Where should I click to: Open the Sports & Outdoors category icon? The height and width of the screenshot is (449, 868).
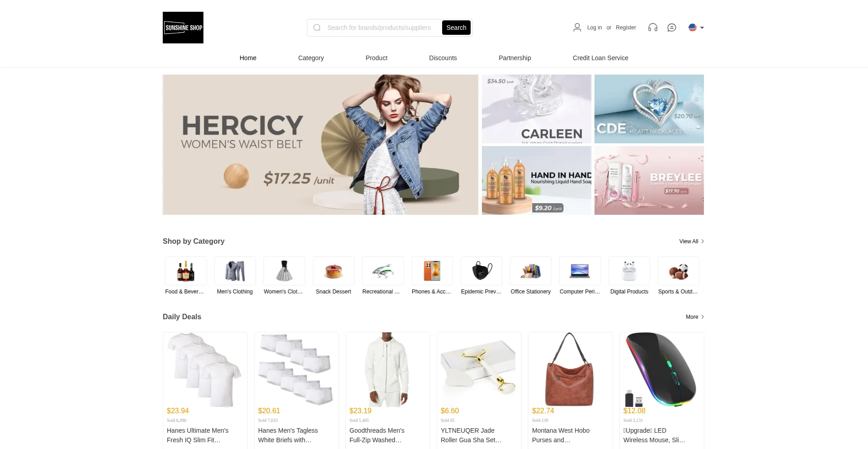[679, 271]
